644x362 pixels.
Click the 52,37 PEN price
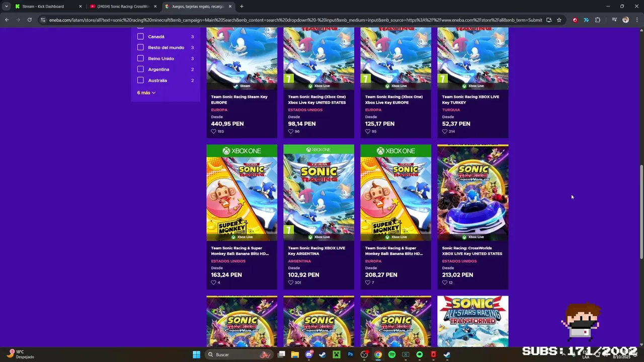[x=456, y=124]
